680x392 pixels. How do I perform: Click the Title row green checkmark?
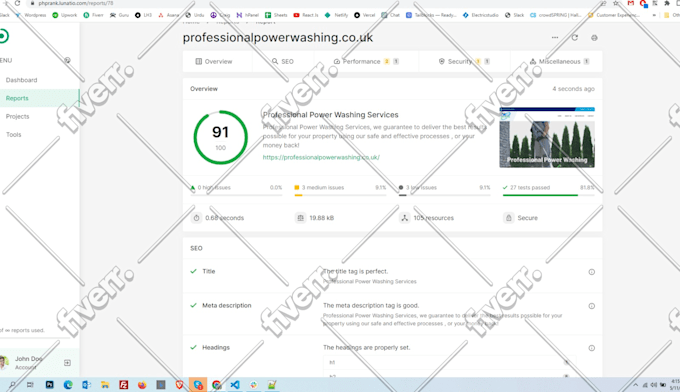[193, 271]
